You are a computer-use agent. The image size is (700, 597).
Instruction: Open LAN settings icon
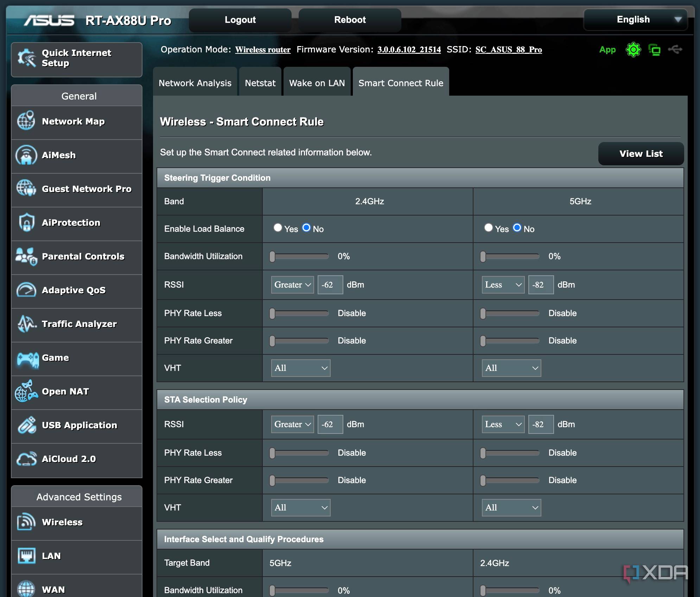coord(26,556)
